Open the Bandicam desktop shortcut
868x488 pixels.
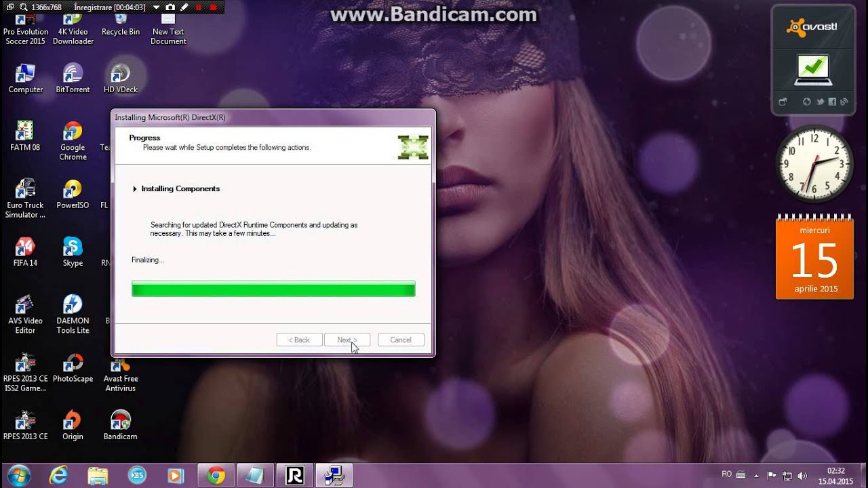coord(121,426)
